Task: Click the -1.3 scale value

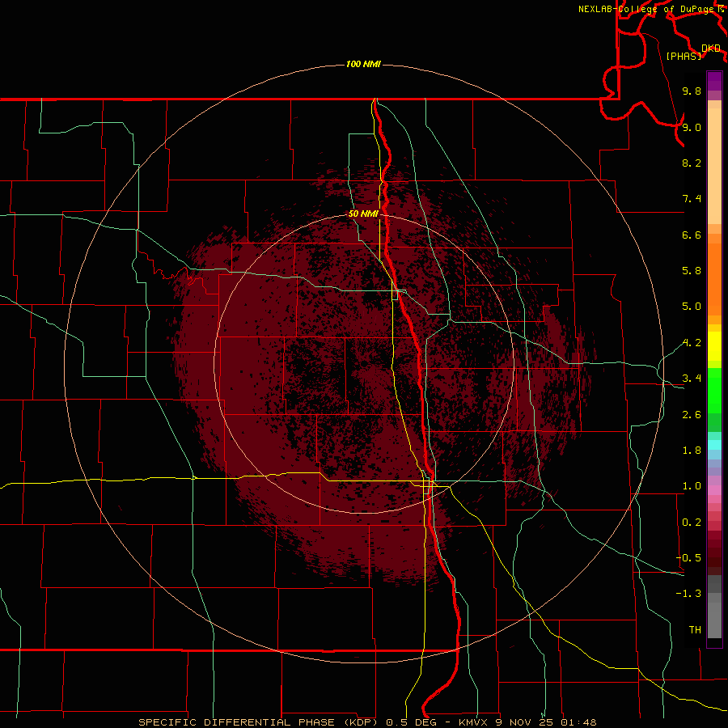Action: [688, 594]
